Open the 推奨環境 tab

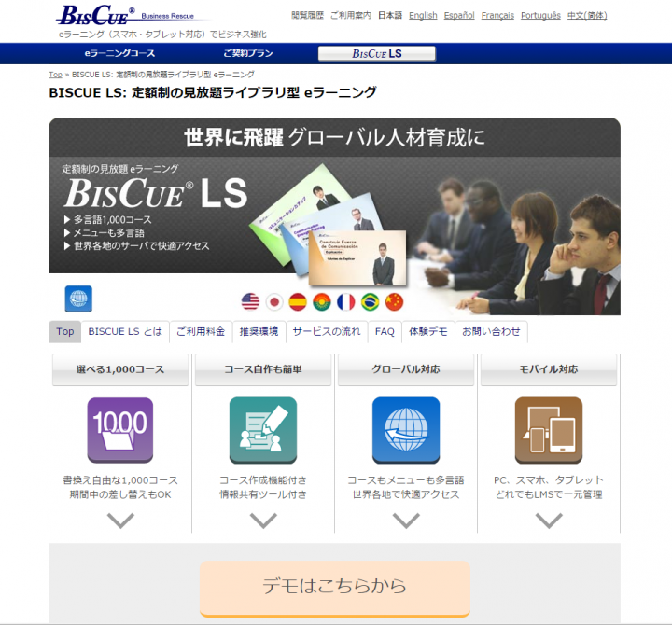coord(259,331)
